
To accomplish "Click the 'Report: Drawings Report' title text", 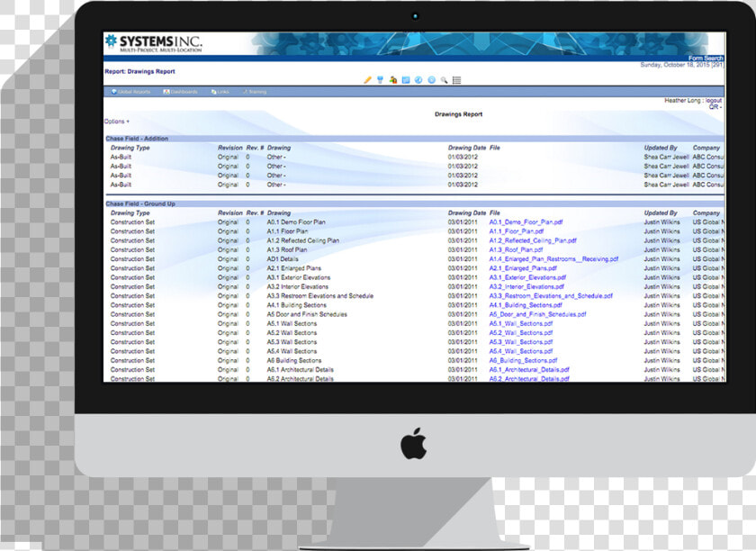I will (139, 71).
